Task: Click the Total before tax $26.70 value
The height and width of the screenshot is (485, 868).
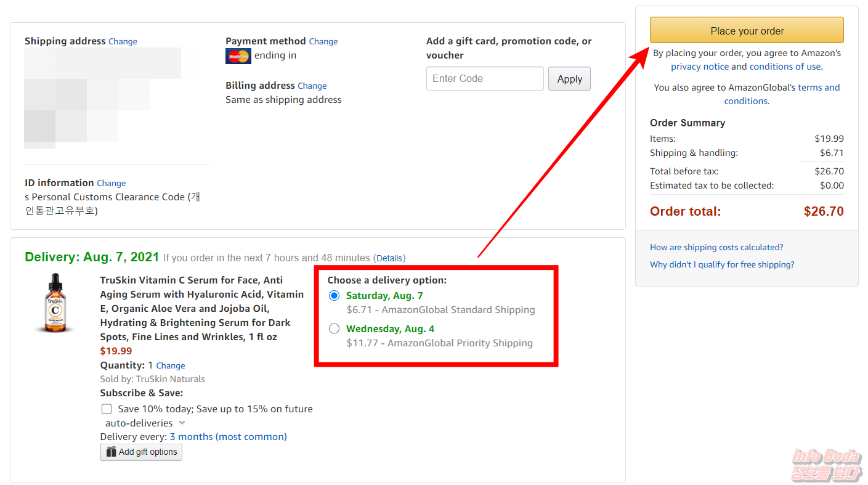Action: (829, 171)
